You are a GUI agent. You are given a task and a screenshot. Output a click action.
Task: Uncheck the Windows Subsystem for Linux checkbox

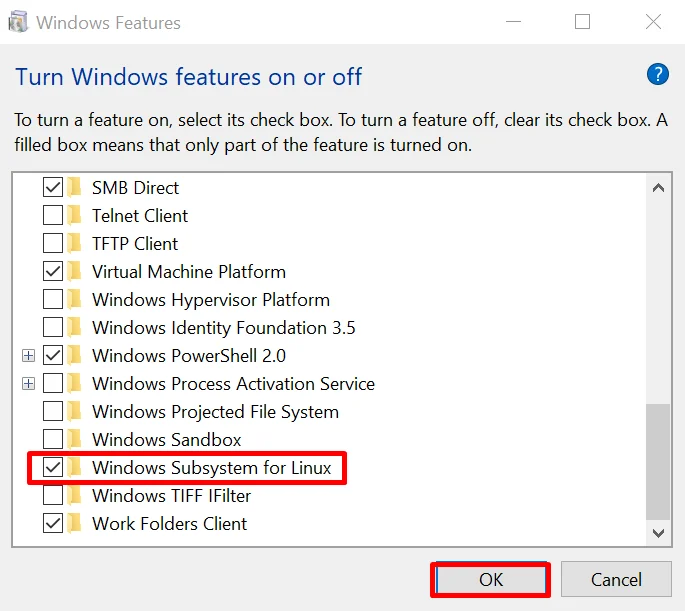53,467
